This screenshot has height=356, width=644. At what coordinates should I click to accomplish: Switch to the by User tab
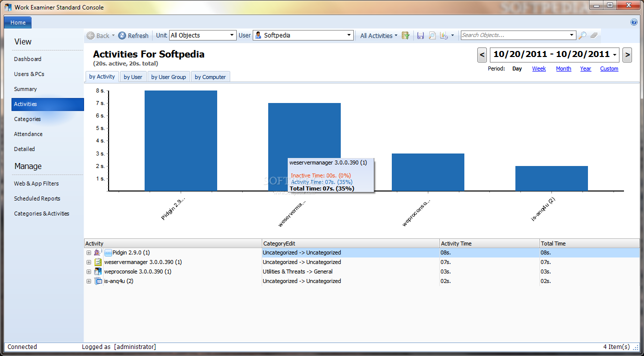[133, 77]
